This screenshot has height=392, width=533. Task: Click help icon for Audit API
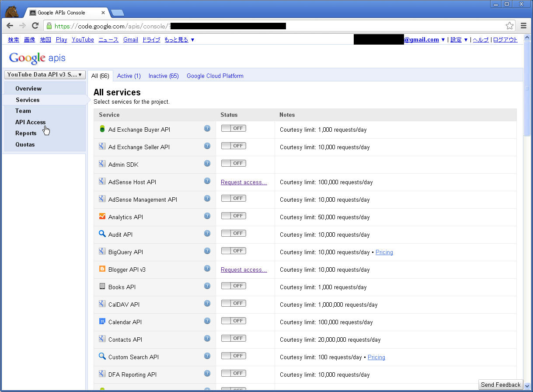(207, 234)
